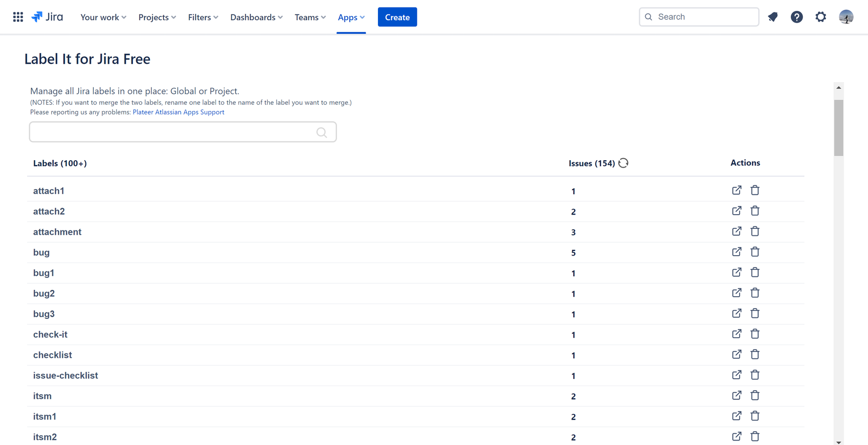Click the itsm label name
The height and width of the screenshot is (445, 868).
click(42, 396)
